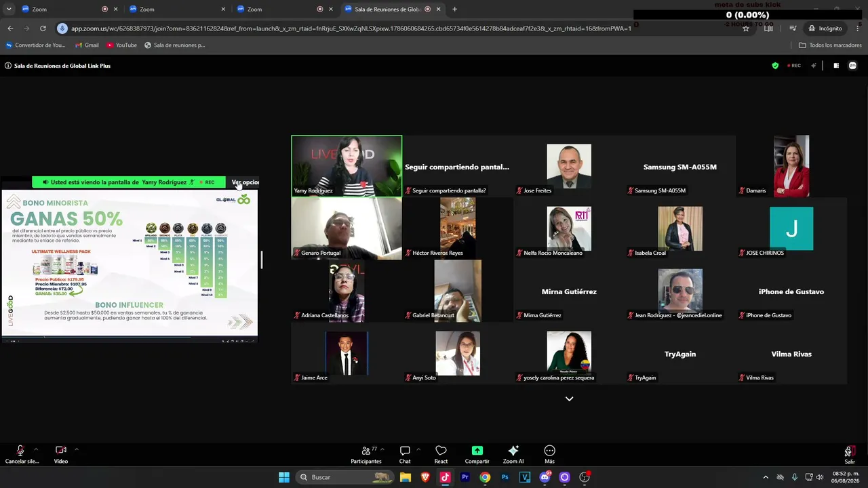Open Discord from the taskbar
Image resolution: width=868 pixels, height=488 pixels.
point(545,477)
